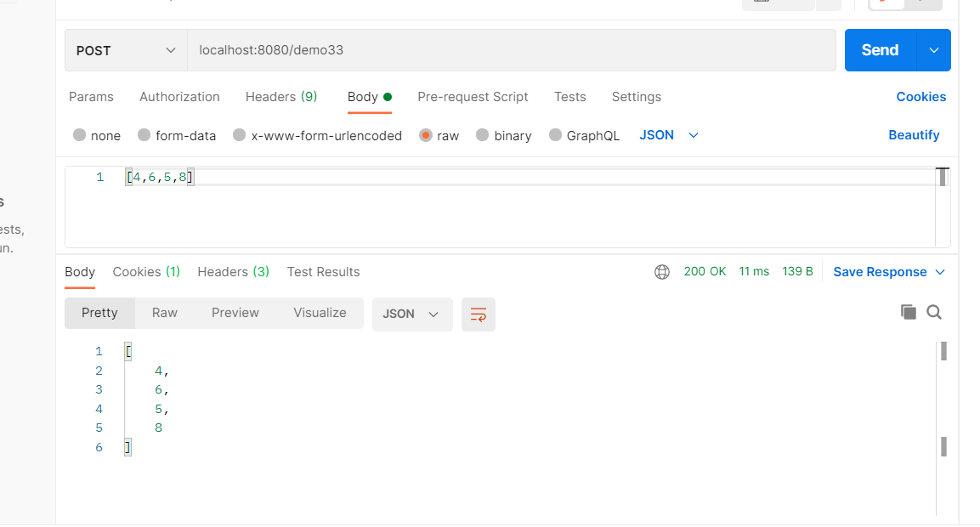The image size is (980, 527).
Task: Click the 200 OK status text
Action: 705,271
